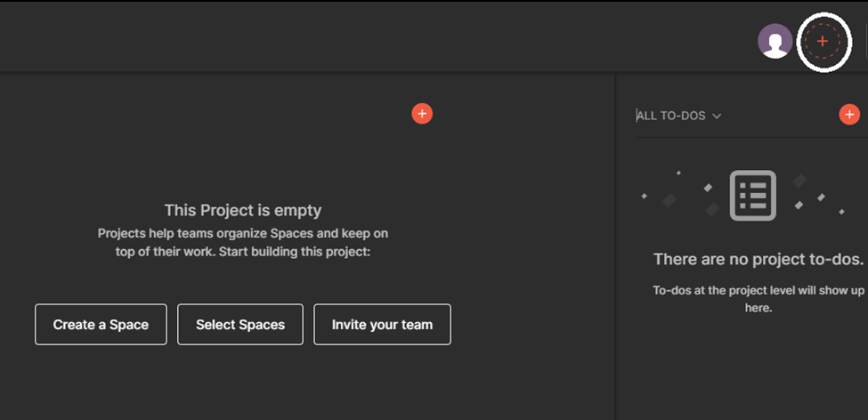Click the orange plus above the empty project message
The image size is (868, 420).
(422, 114)
